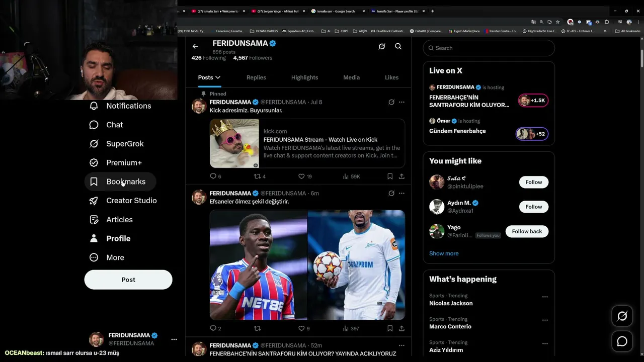Open Articles from the sidebar
Image resolution: width=644 pixels, height=362 pixels.
(111, 220)
